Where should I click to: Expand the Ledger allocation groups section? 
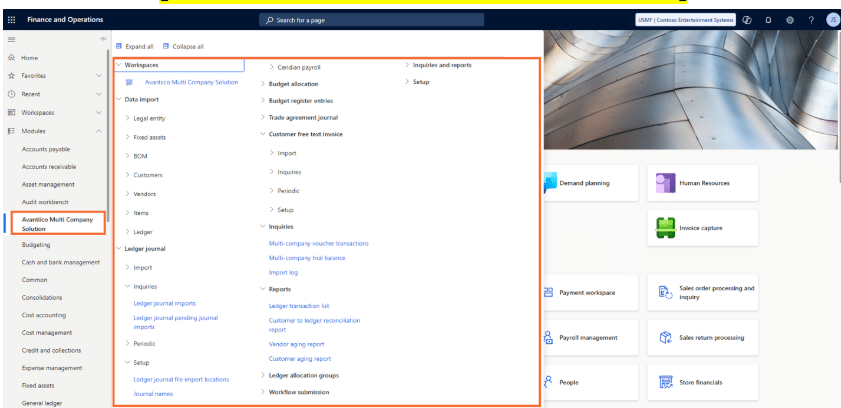tap(263, 375)
